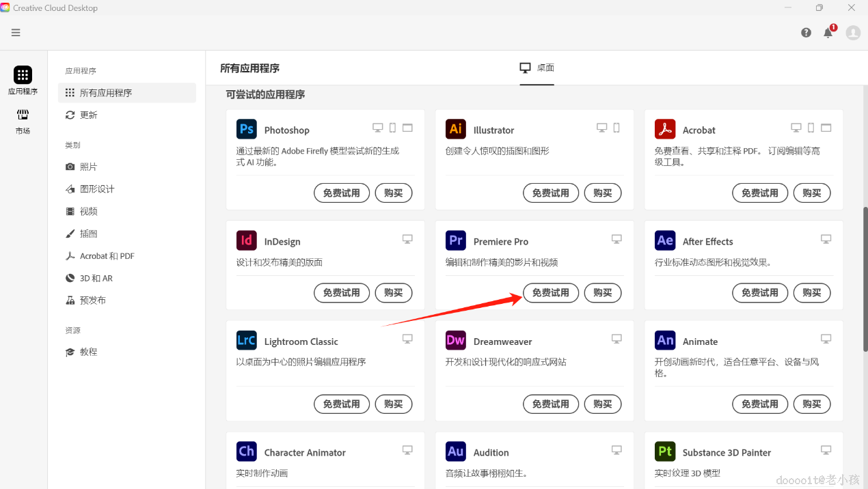The height and width of the screenshot is (489, 868).
Task: Open the account profile icon
Action: click(x=853, y=32)
